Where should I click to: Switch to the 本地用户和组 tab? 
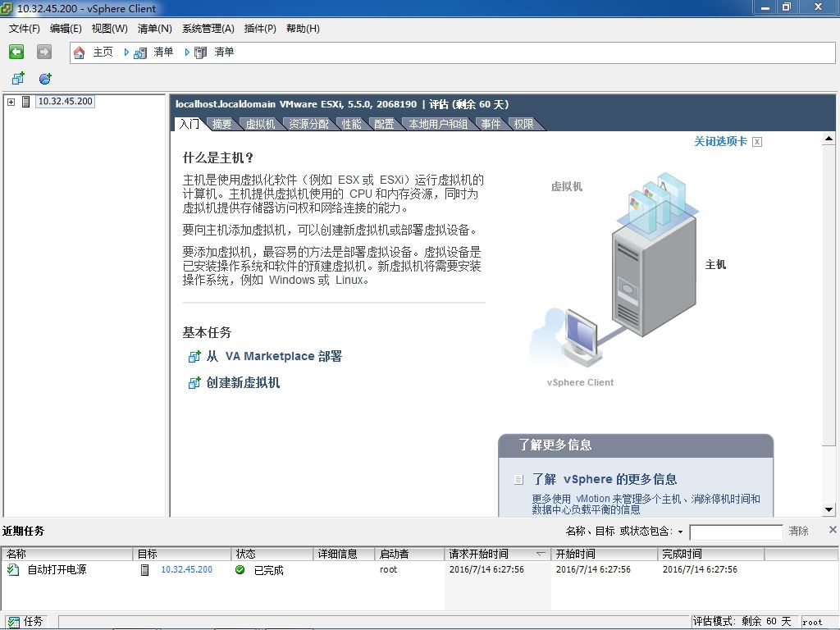(438, 124)
